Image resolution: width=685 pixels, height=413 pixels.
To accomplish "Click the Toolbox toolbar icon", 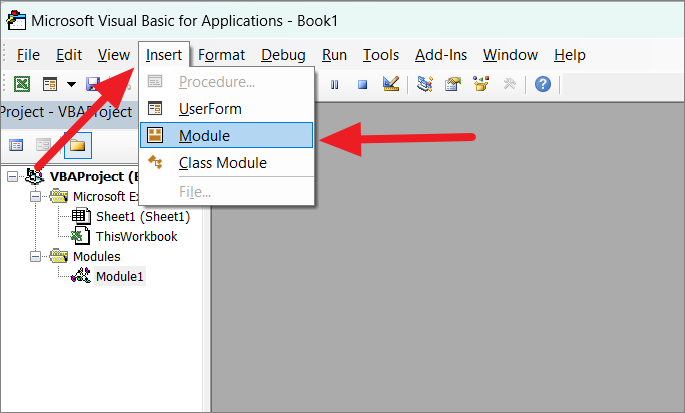I will pyautogui.click(x=509, y=83).
